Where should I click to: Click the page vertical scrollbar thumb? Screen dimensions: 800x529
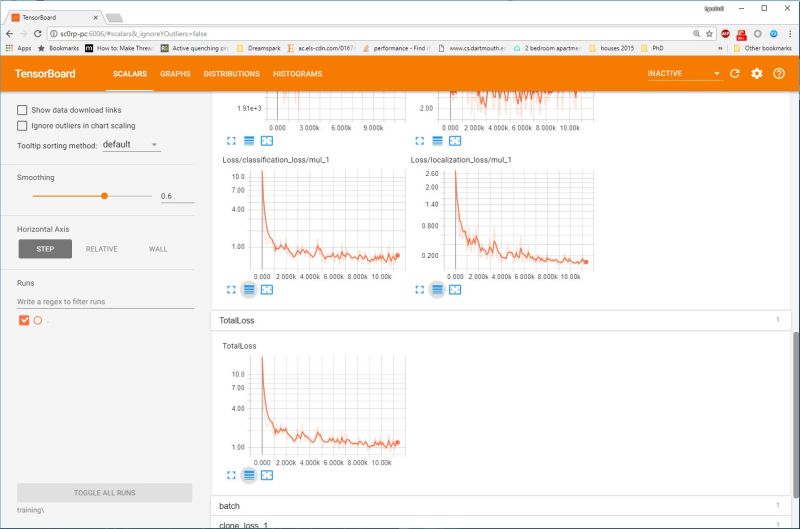[x=795, y=415]
